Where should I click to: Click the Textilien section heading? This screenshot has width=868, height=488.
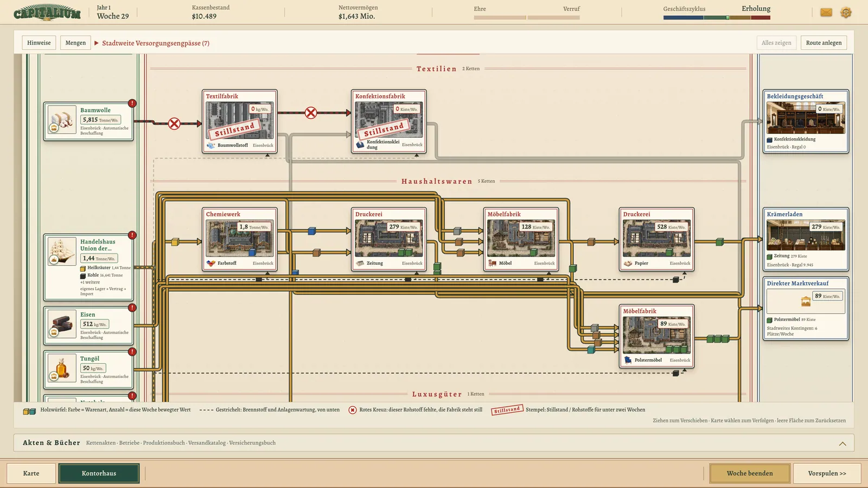click(x=437, y=69)
